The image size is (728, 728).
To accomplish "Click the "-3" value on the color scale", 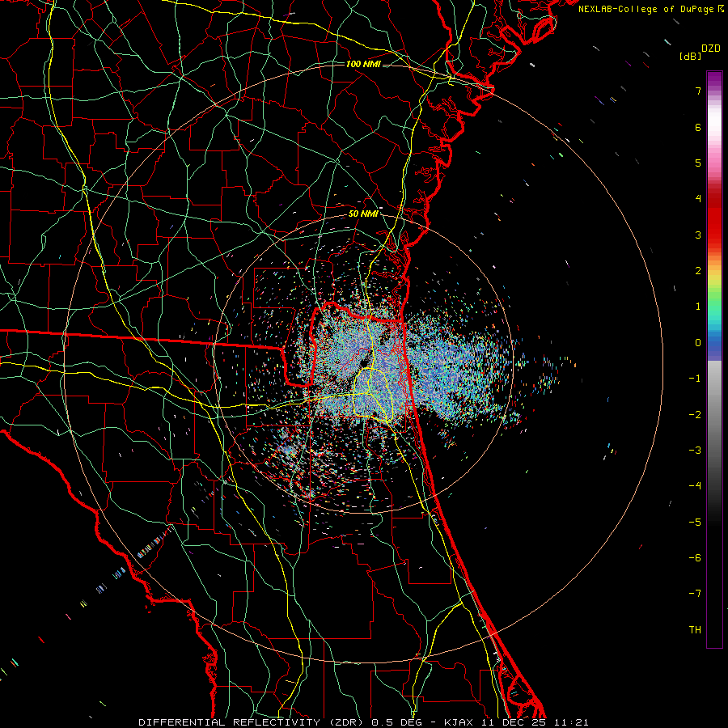I will coord(695,451).
